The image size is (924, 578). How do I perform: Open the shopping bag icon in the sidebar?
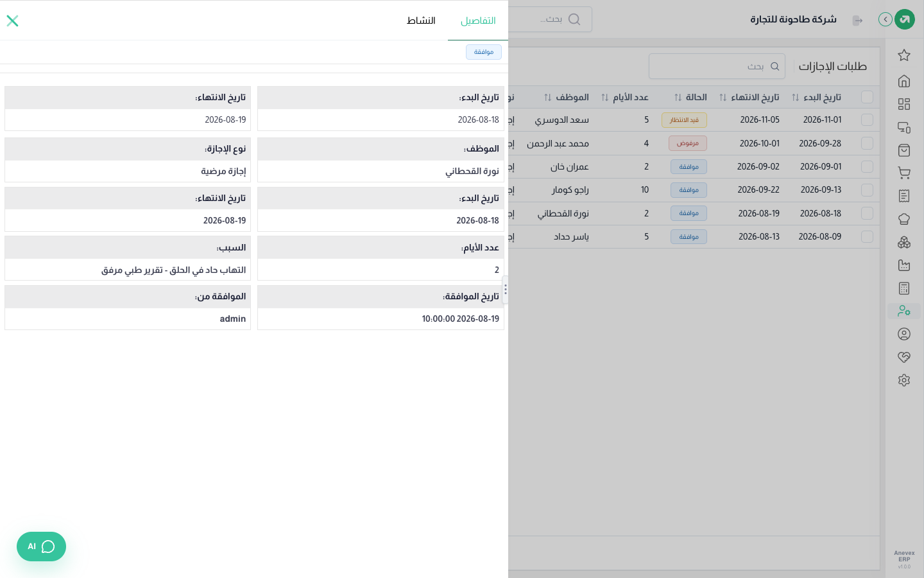(904, 150)
